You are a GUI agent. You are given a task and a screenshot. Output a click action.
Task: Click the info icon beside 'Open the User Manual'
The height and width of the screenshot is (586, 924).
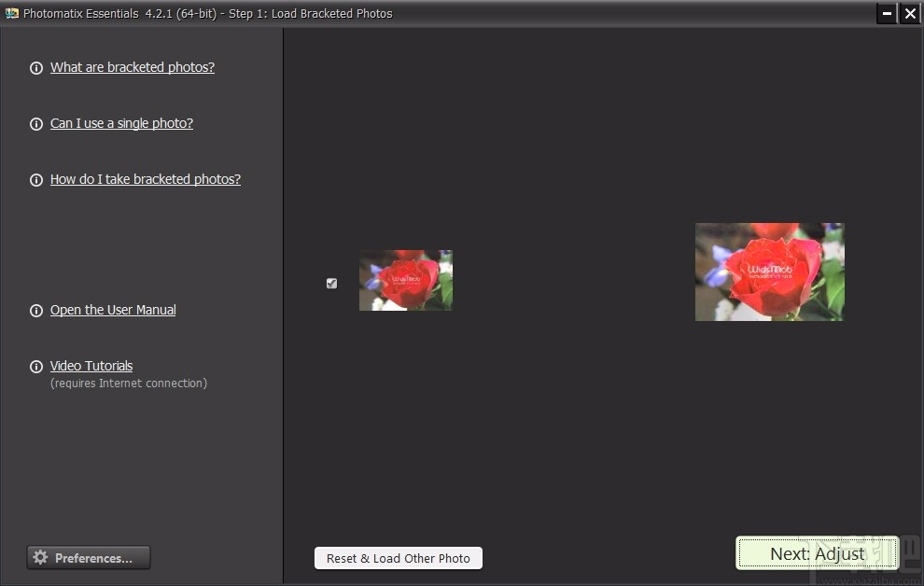(36, 310)
